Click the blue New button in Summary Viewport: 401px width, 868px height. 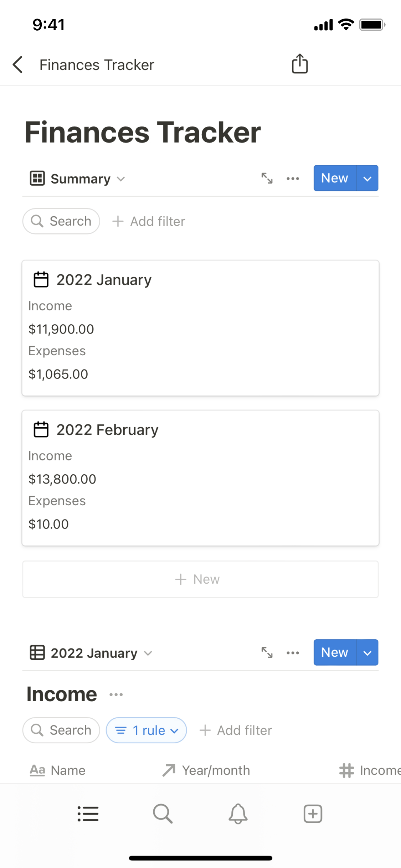click(x=335, y=178)
